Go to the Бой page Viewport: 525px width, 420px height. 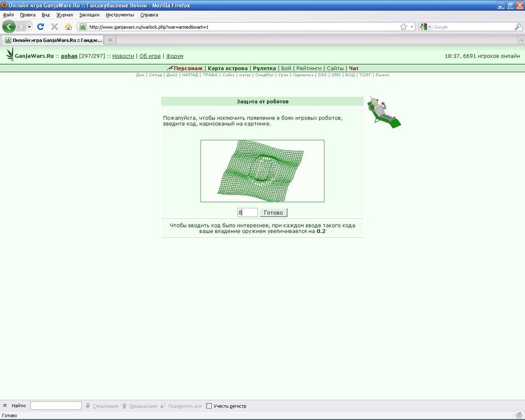click(x=286, y=68)
